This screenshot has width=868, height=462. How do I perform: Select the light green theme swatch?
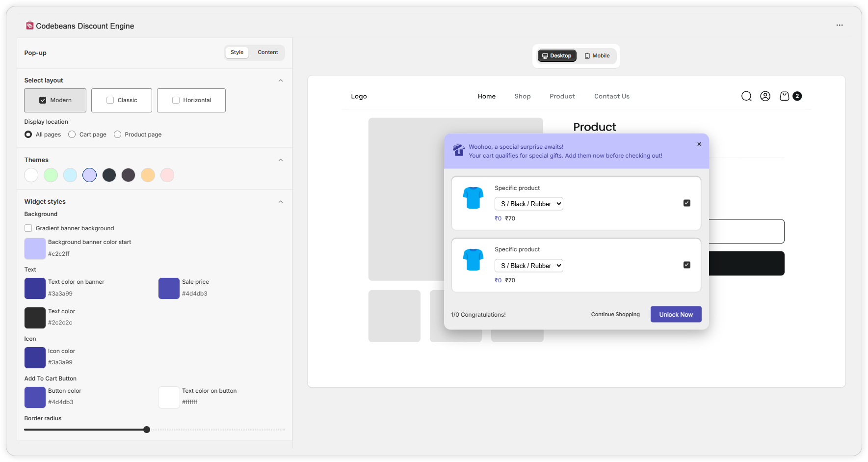51,175
